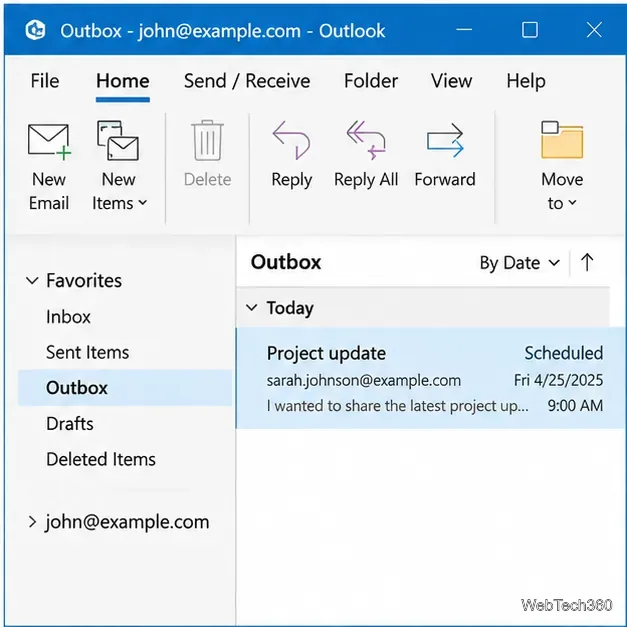Viewport: 627px width, 627px height.
Task: Minimize the Outlook window
Action: 464,30
